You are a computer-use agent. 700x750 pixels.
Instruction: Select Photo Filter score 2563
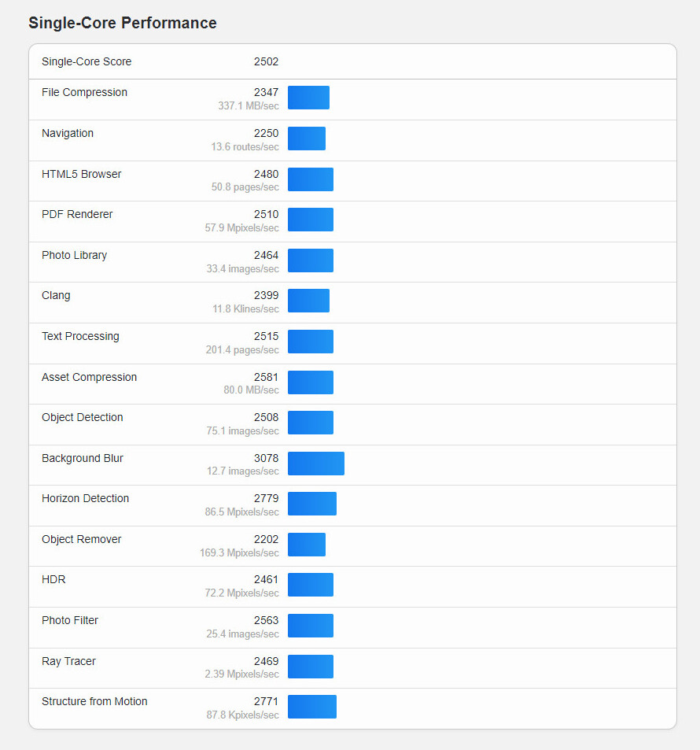point(266,620)
